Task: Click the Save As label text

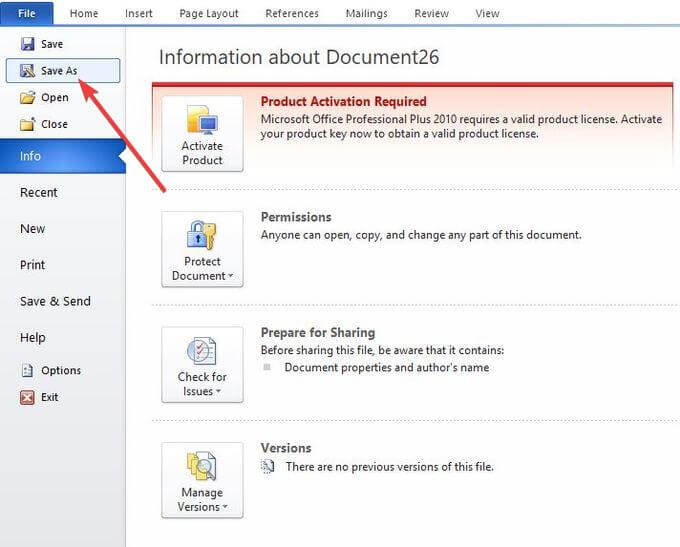Action: 59,71
